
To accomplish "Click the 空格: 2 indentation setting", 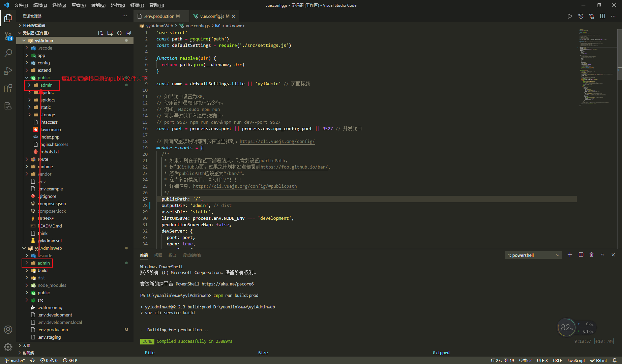I will pos(525,360).
